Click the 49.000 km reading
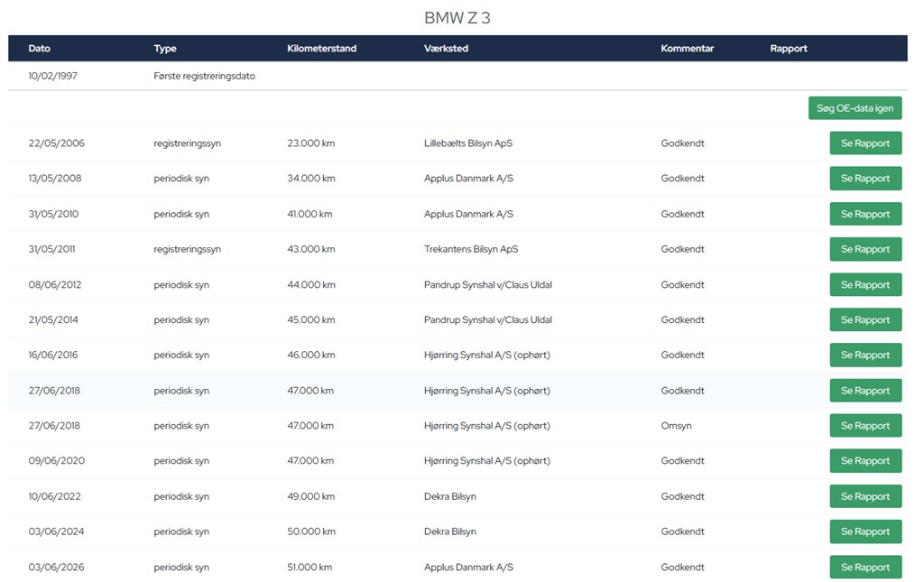 311,496
